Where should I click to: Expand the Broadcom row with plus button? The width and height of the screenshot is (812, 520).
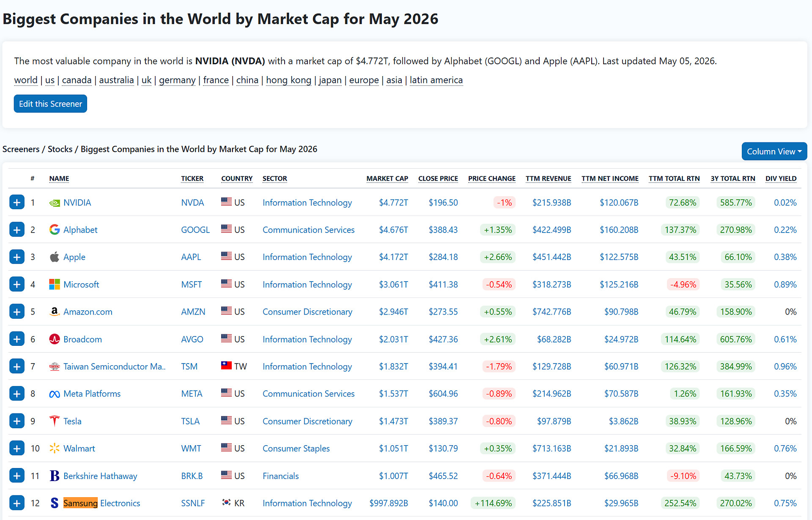[17, 339]
